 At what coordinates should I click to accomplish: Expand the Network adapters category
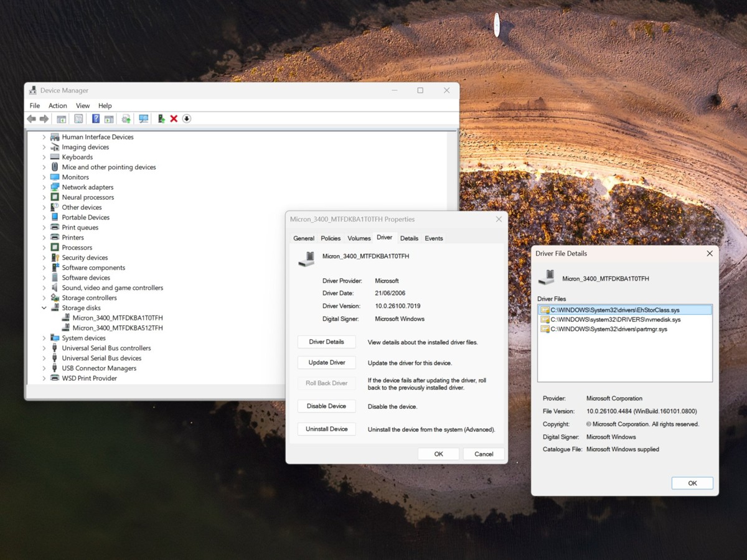(x=44, y=187)
